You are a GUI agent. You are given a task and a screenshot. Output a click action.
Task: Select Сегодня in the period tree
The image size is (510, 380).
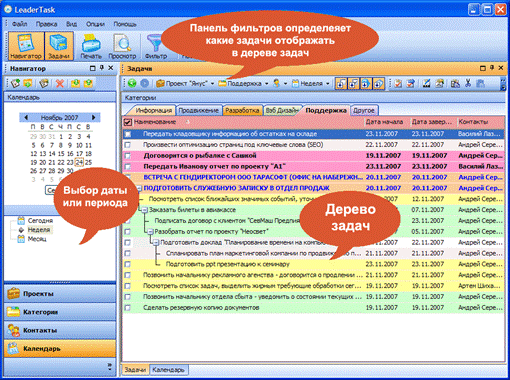tap(40, 220)
